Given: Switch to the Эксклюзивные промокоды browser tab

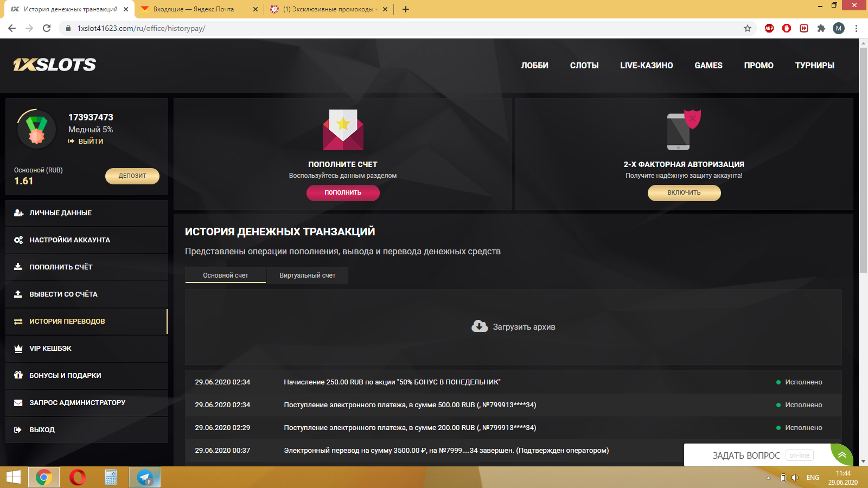Looking at the screenshot, I should coord(330,9).
